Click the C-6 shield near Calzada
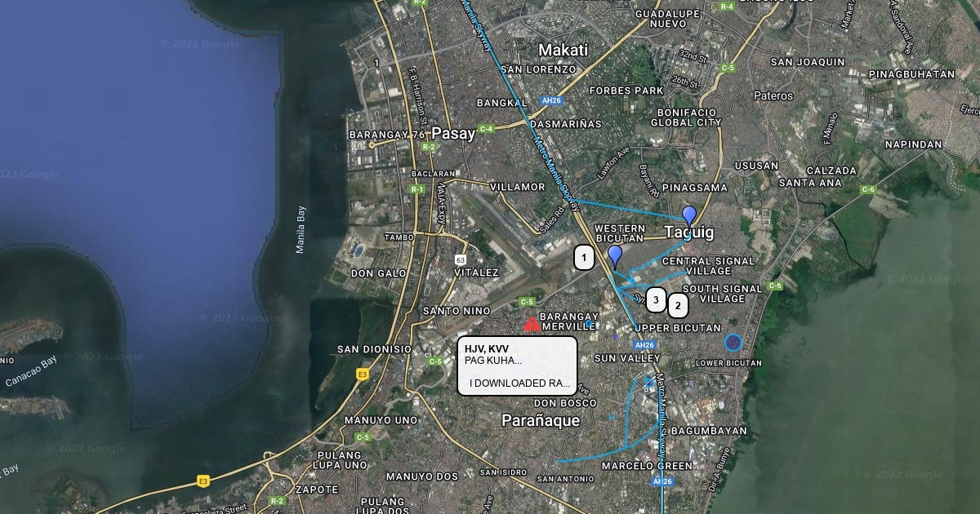The width and height of the screenshot is (980, 514). pyautogui.click(x=868, y=189)
